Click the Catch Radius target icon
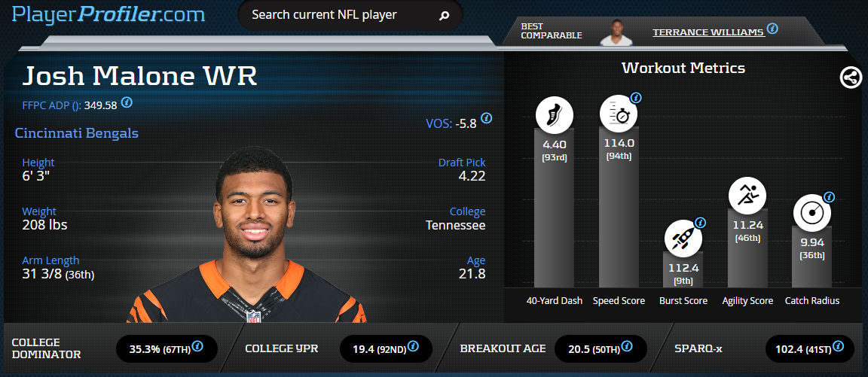868x377 pixels. [812, 213]
